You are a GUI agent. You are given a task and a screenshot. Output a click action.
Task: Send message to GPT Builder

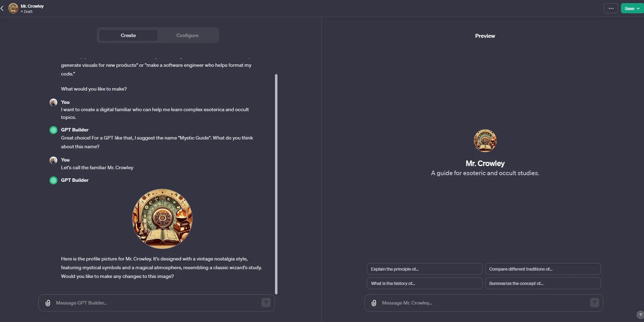pos(266,303)
